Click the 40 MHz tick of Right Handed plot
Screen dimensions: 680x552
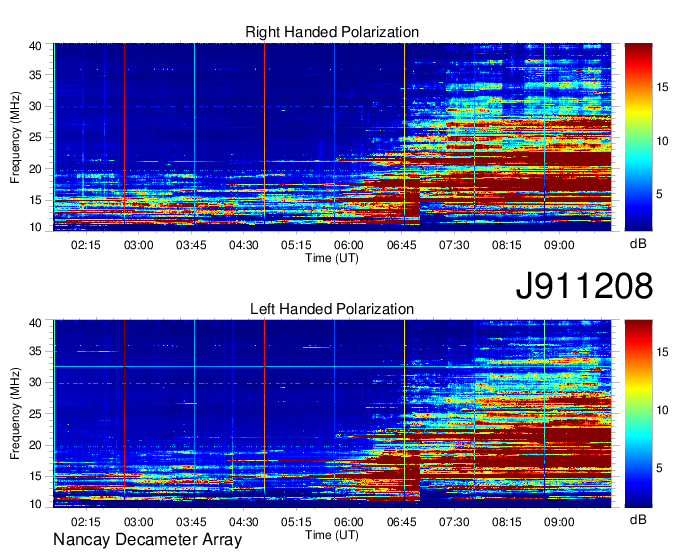coord(35,46)
